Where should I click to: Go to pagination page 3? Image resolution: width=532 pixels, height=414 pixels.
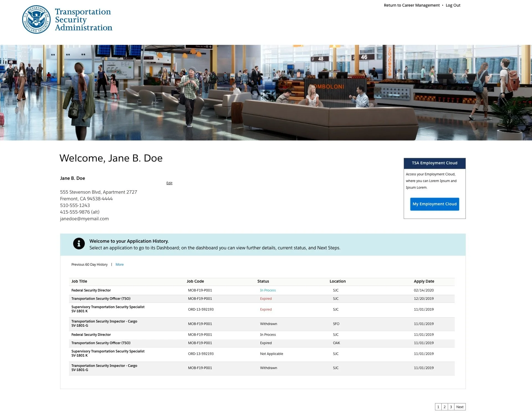click(x=451, y=407)
